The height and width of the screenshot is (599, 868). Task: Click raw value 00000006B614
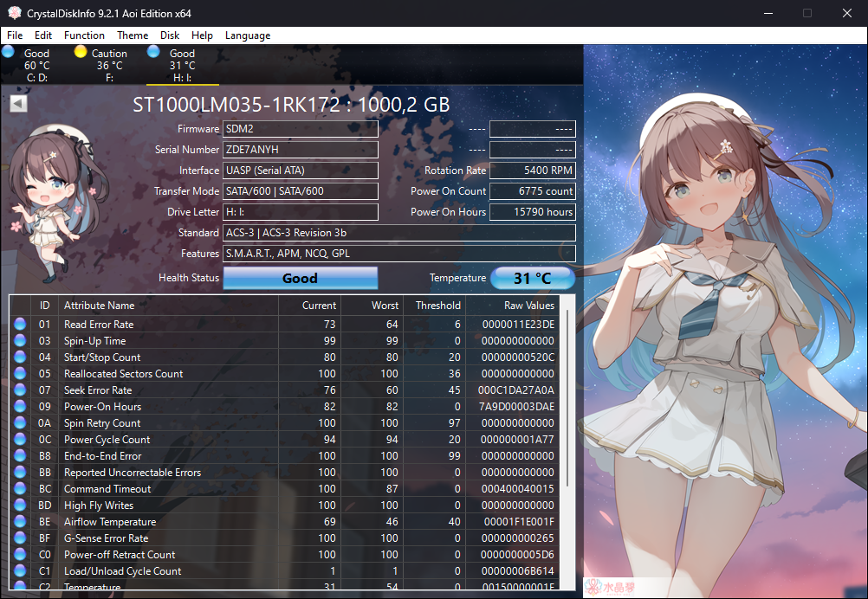(x=517, y=570)
